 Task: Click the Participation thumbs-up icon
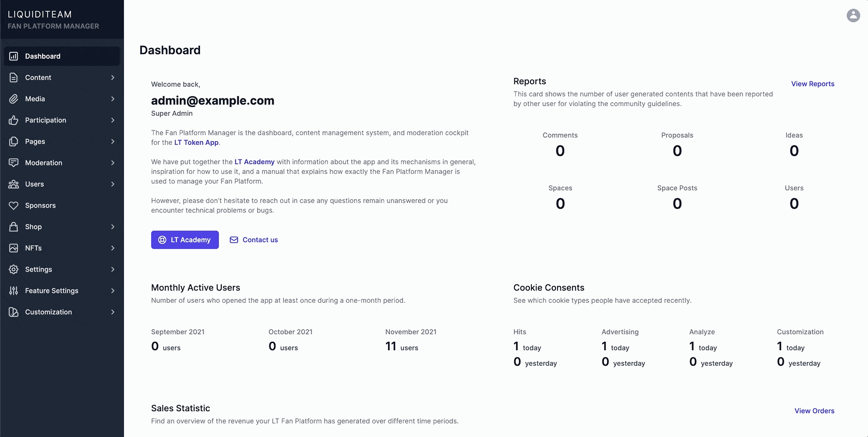pyautogui.click(x=14, y=120)
